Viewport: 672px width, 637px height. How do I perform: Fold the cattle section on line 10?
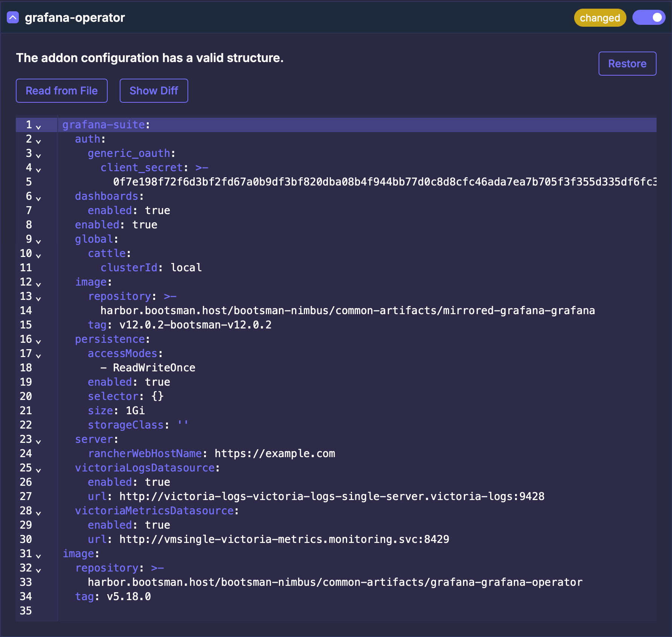point(38,255)
